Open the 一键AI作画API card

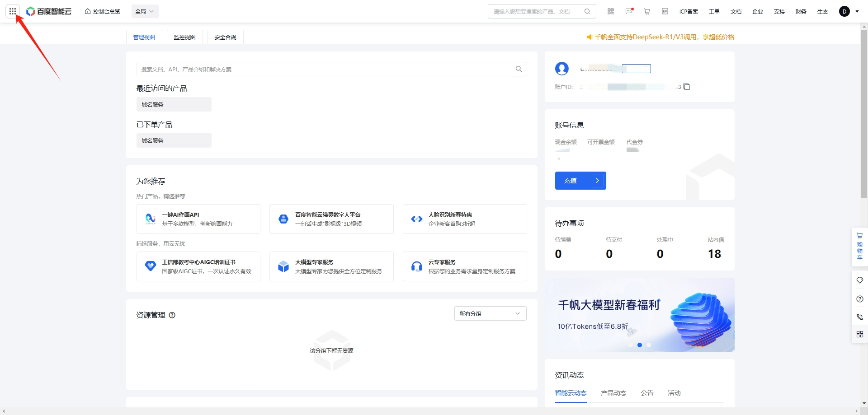coord(198,219)
